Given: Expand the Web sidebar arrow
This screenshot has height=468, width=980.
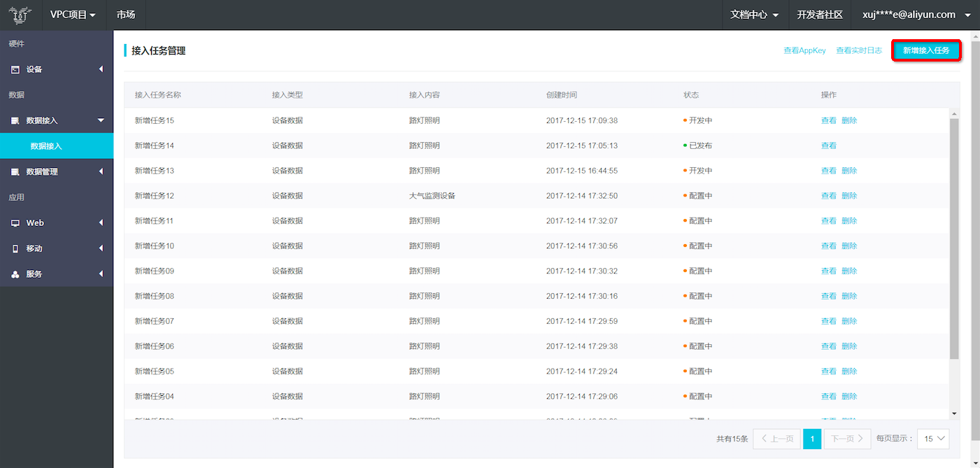Looking at the screenshot, I should [x=101, y=222].
